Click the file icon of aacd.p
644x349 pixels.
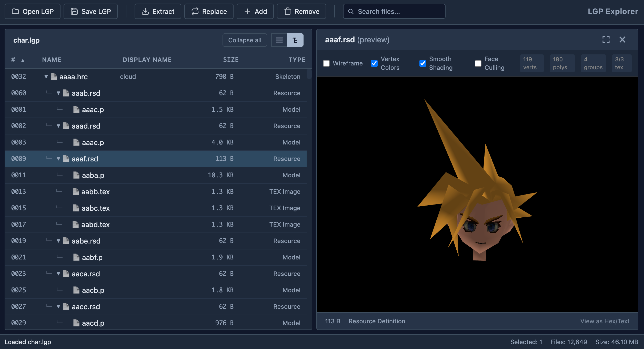click(x=76, y=323)
